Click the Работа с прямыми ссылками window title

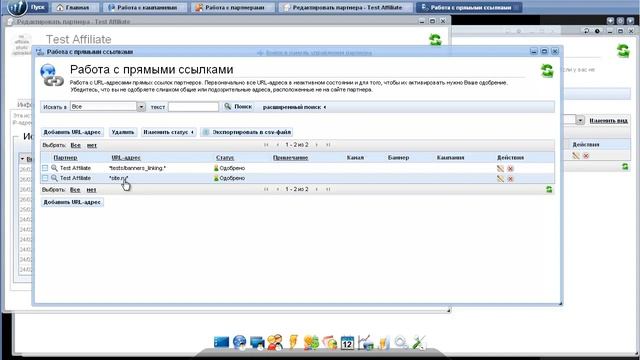(x=90, y=52)
